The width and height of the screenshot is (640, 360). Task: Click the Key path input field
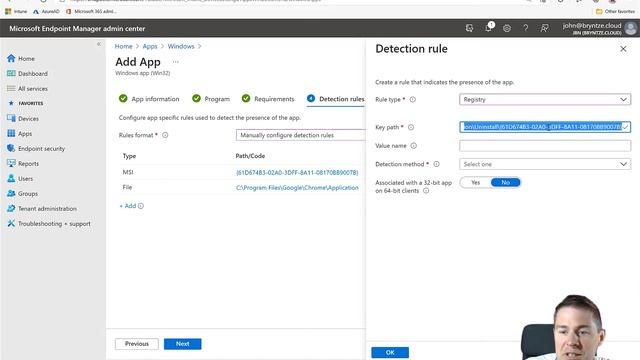(545, 127)
